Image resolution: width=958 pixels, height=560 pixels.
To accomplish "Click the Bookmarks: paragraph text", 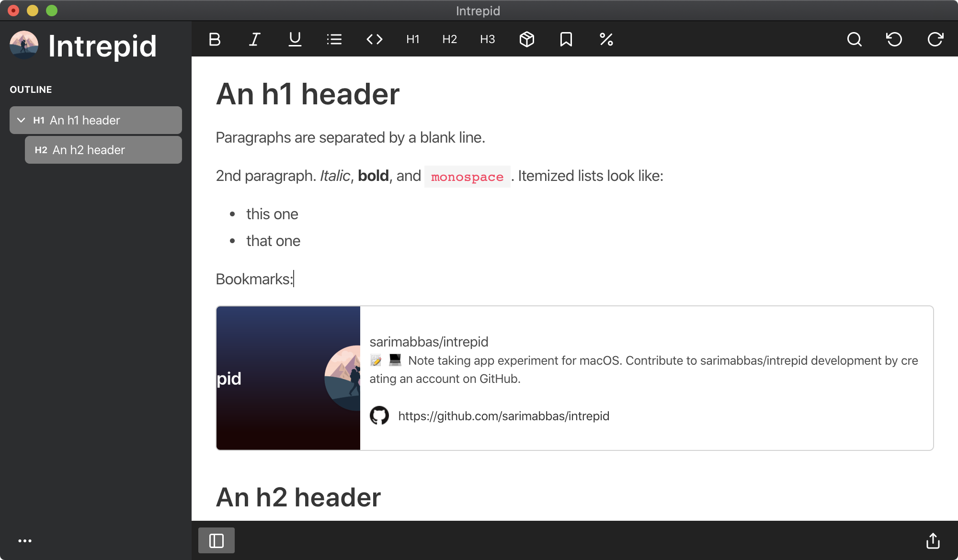I will pyautogui.click(x=254, y=279).
